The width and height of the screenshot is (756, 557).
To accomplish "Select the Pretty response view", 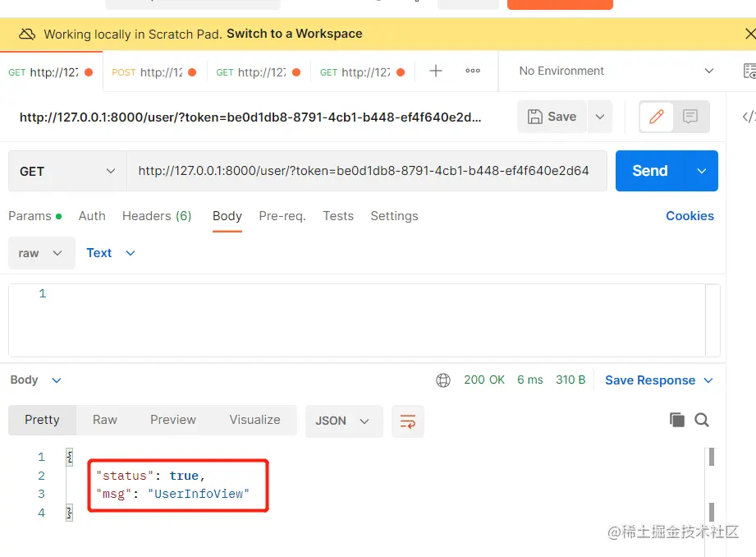I will click(42, 420).
